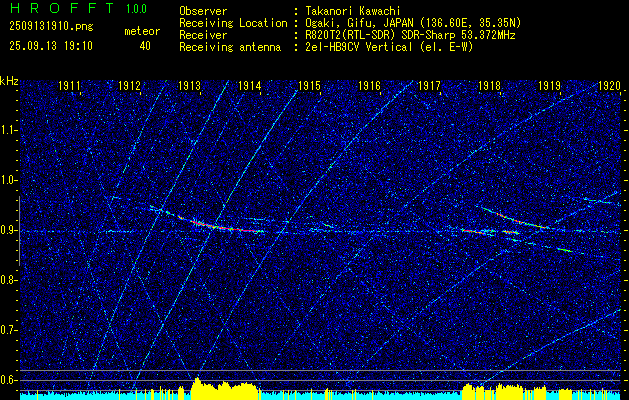Click the Receiving antenna label
The height and width of the screenshot is (400, 629).
click(x=230, y=47)
